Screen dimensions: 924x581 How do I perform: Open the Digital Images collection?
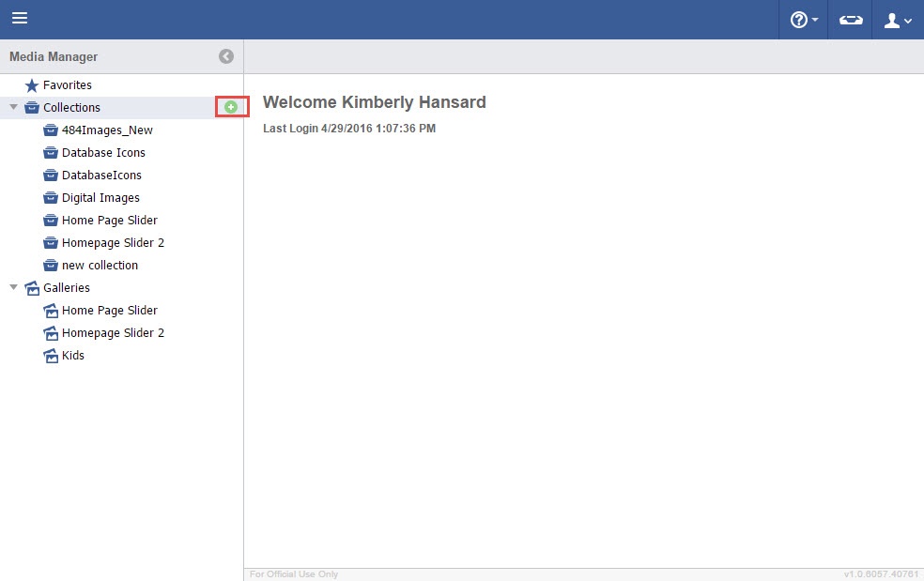coord(100,198)
